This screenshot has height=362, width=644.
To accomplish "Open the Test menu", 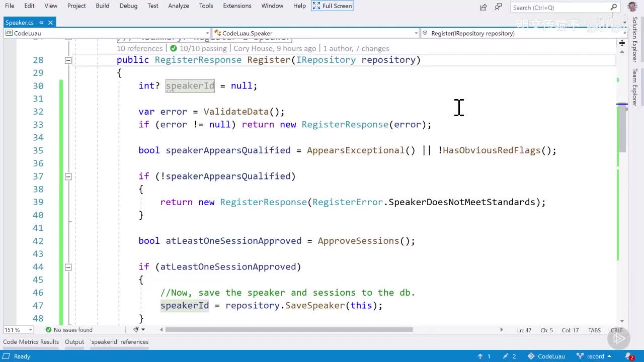I will tap(153, 6).
